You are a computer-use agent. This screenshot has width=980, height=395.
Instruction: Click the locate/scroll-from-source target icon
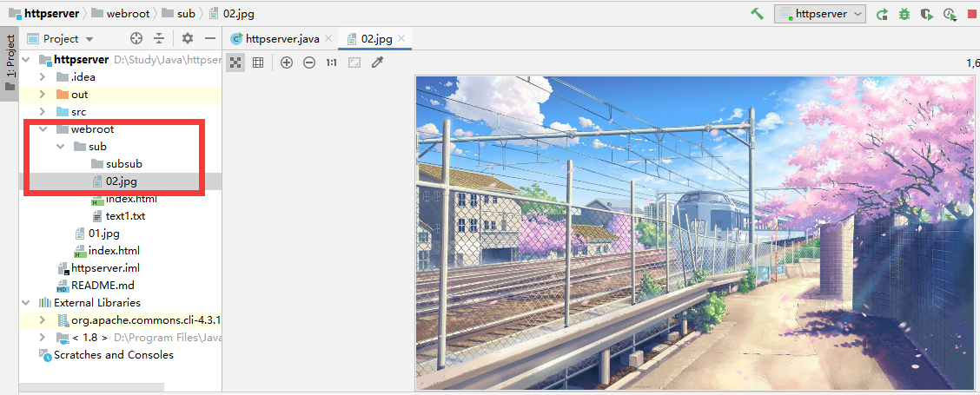(x=136, y=39)
